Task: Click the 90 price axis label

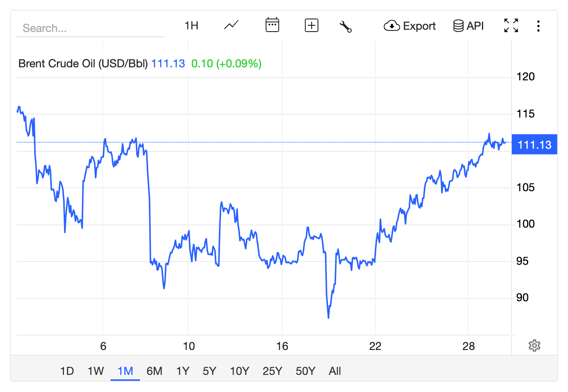Action: 523,298
